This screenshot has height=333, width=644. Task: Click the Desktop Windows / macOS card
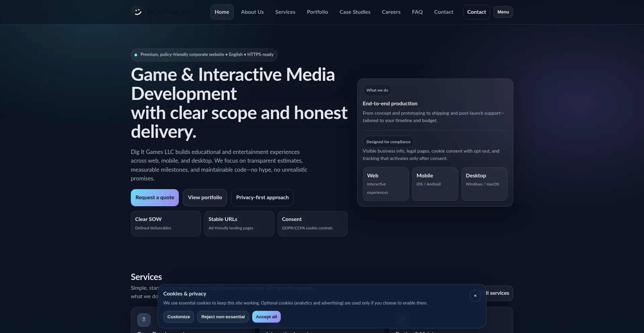[x=484, y=184]
